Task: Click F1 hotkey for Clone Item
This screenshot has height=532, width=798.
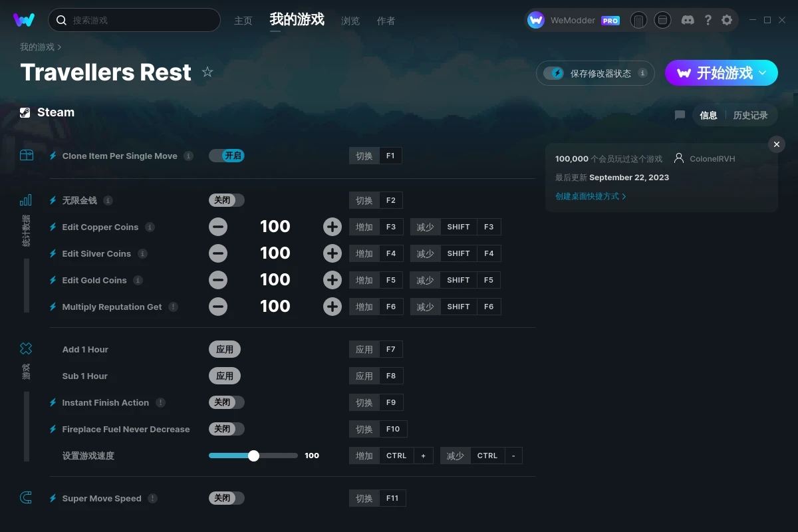Action: 390,156
